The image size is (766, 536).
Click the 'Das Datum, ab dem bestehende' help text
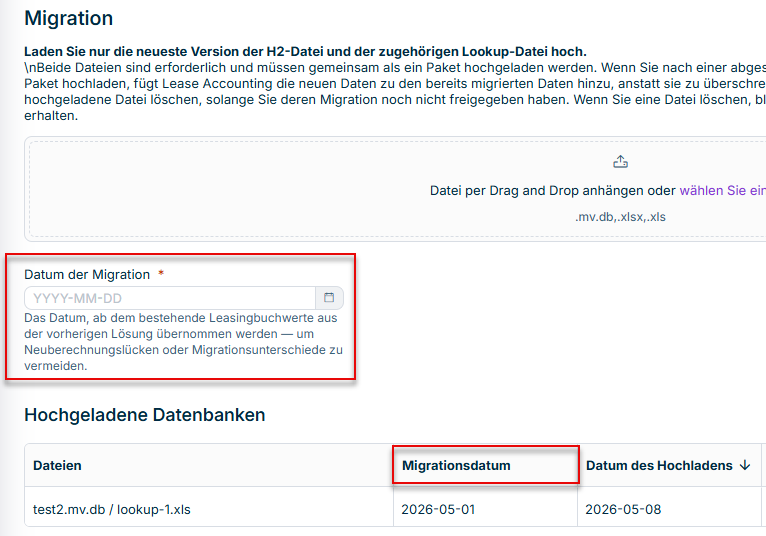184,342
